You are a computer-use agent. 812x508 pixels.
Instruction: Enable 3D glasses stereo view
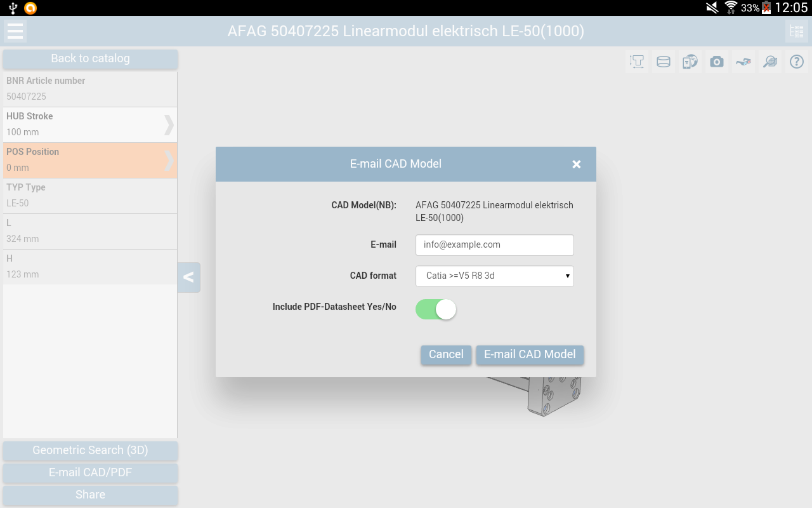pos(743,62)
